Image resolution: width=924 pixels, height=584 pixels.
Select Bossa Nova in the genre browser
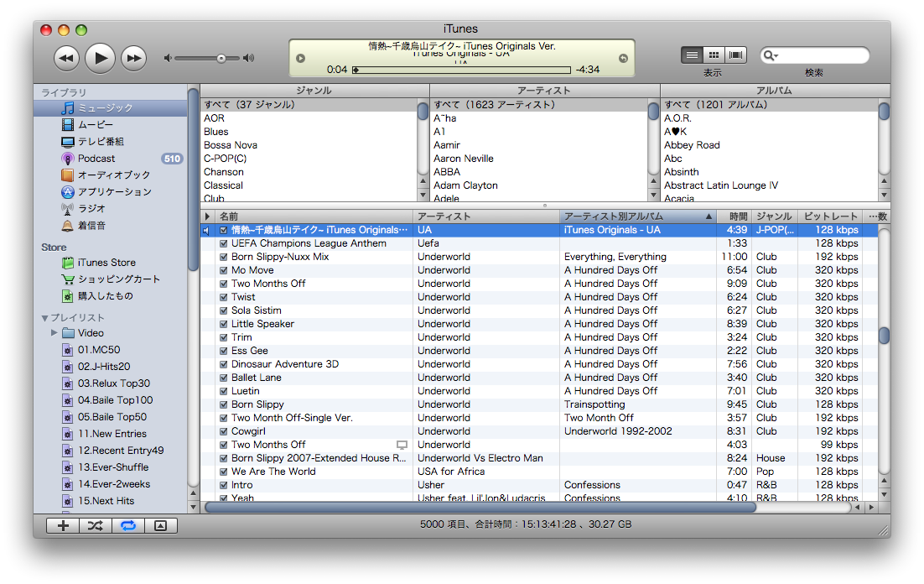coord(309,145)
